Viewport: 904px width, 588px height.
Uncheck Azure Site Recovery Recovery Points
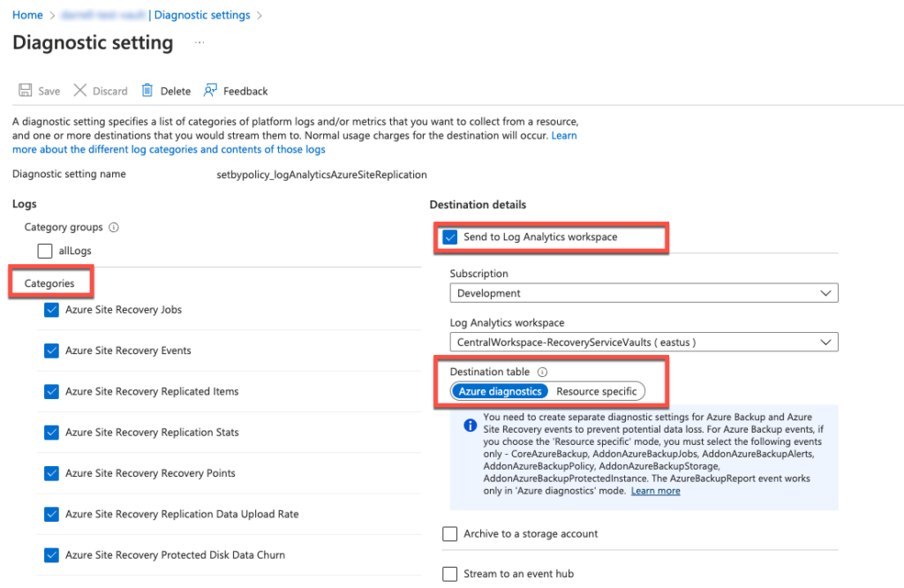[51, 472]
